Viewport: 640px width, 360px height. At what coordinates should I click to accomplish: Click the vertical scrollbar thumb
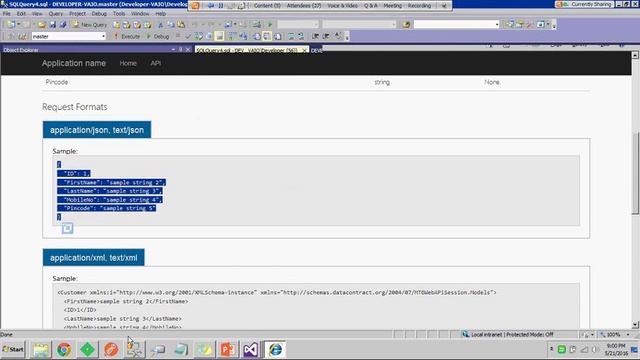point(635,172)
